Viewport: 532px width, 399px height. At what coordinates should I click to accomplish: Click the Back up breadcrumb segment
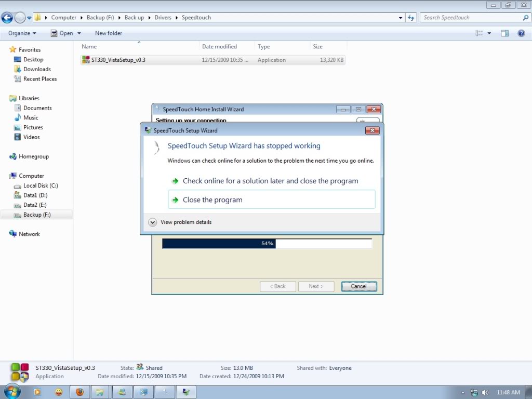[135, 18]
